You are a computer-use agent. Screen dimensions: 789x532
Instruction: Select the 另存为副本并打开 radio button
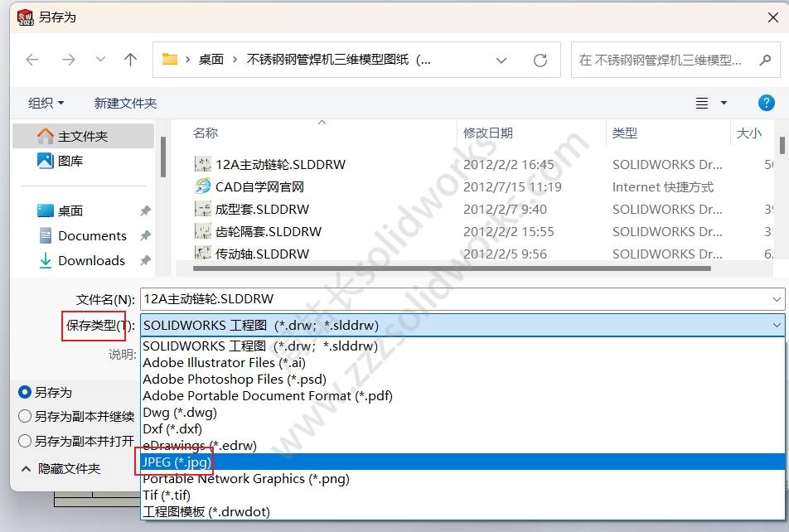coord(24,441)
